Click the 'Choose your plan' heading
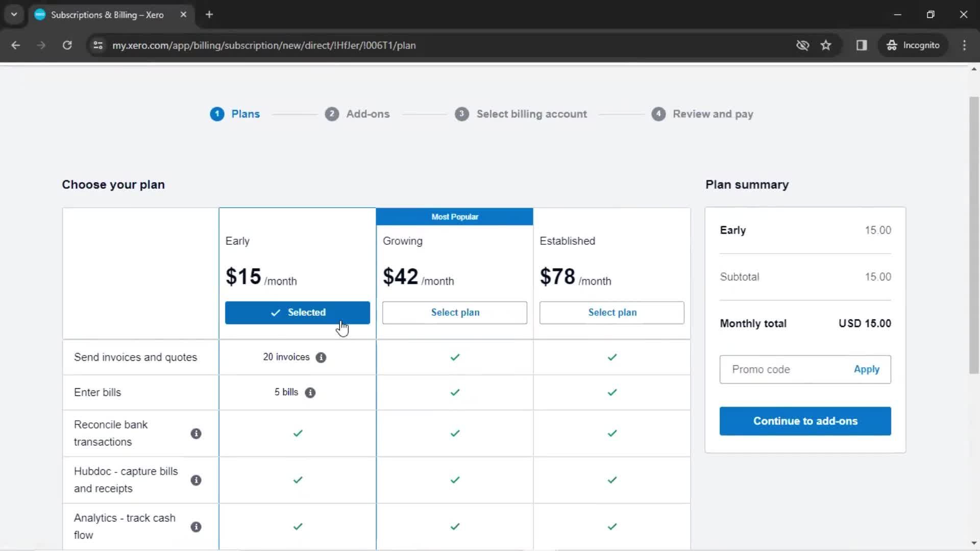Viewport: 980px width, 551px height. coord(113,184)
